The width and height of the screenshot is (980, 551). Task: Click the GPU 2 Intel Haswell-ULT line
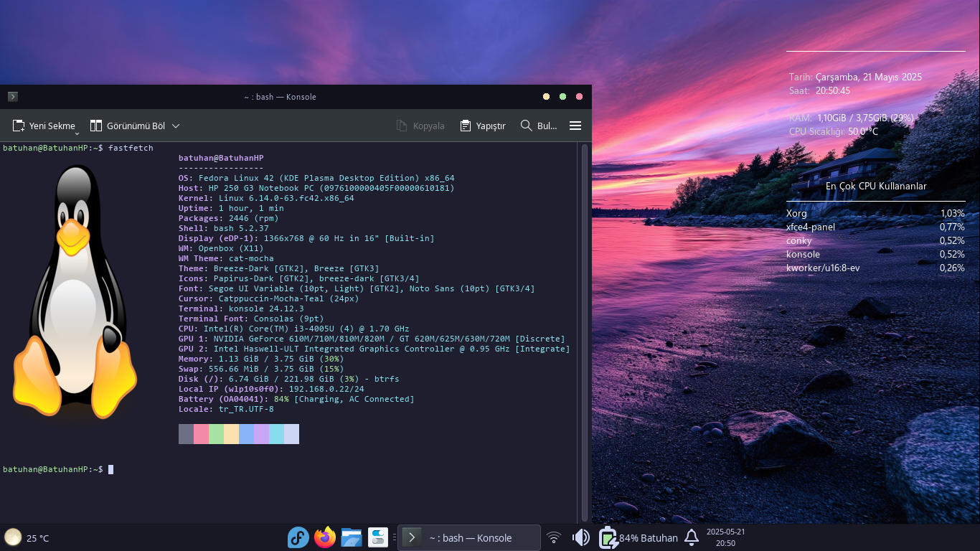(x=374, y=349)
